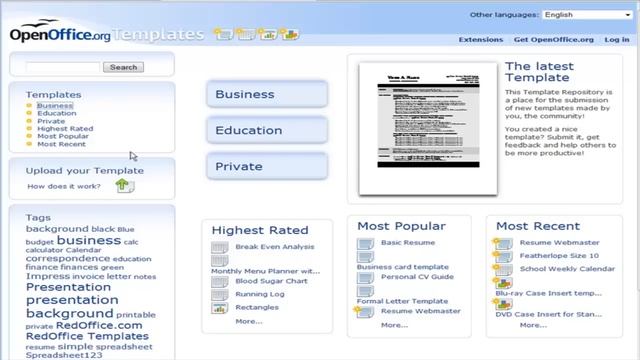This screenshot has width=640, height=360.
Task: Click the large Private category button
Action: pyautogui.click(x=267, y=166)
